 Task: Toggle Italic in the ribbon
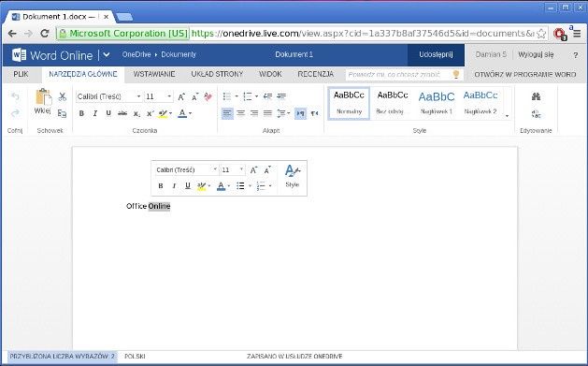pyautogui.click(x=94, y=113)
